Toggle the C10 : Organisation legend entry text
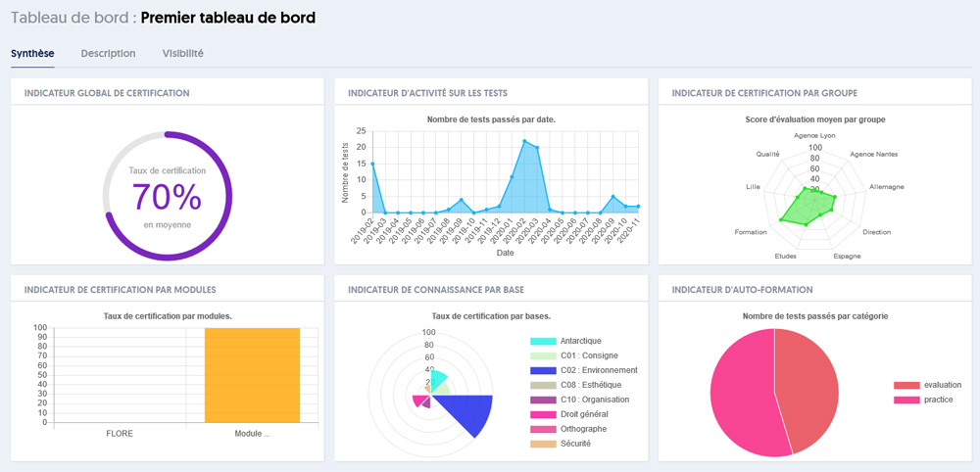 pyautogui.click(x=598, y=400)
